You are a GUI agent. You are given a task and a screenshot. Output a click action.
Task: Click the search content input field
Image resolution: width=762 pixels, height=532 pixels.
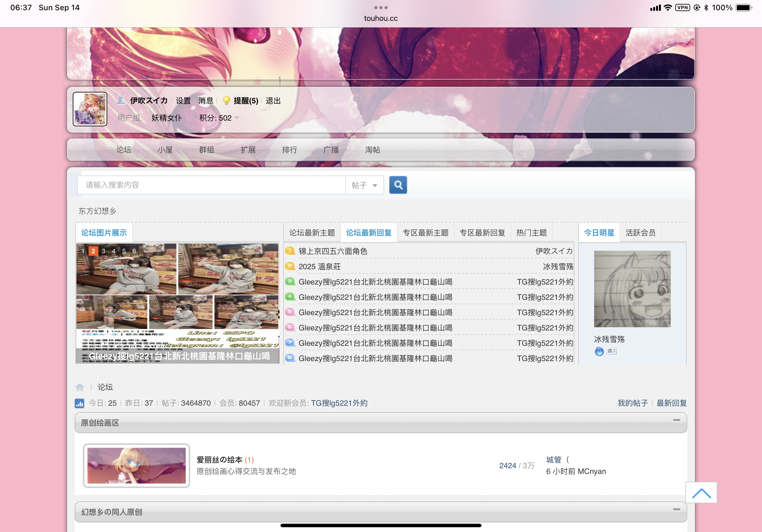coord(212,185)
